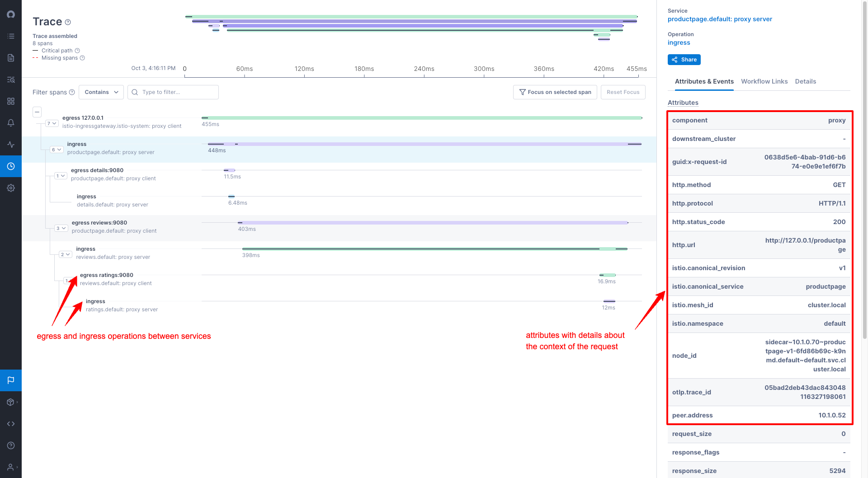Switch to the Workflow Links tab

(764, 81)
